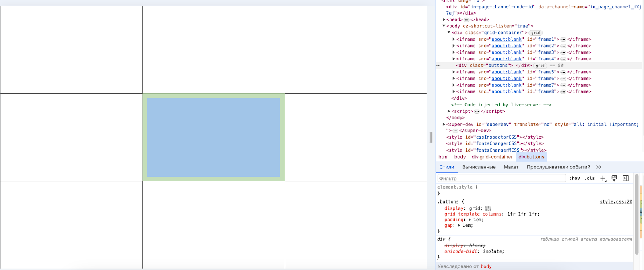Screen dimensions: 644x270
Task: Toggle the computed styles sidebar icon
Action: click(625, 178)
